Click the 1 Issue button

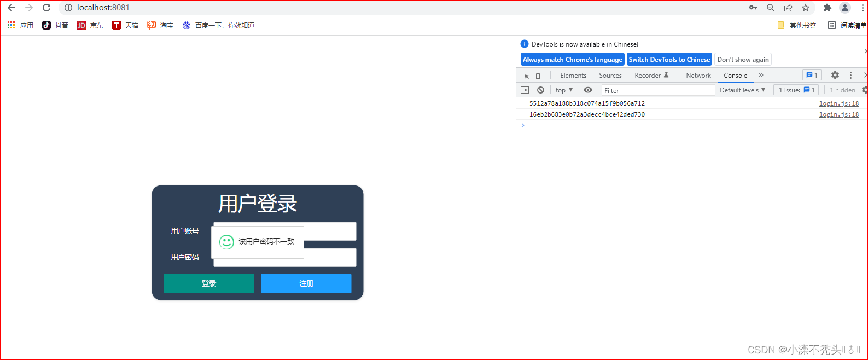(x=796, y=90)
